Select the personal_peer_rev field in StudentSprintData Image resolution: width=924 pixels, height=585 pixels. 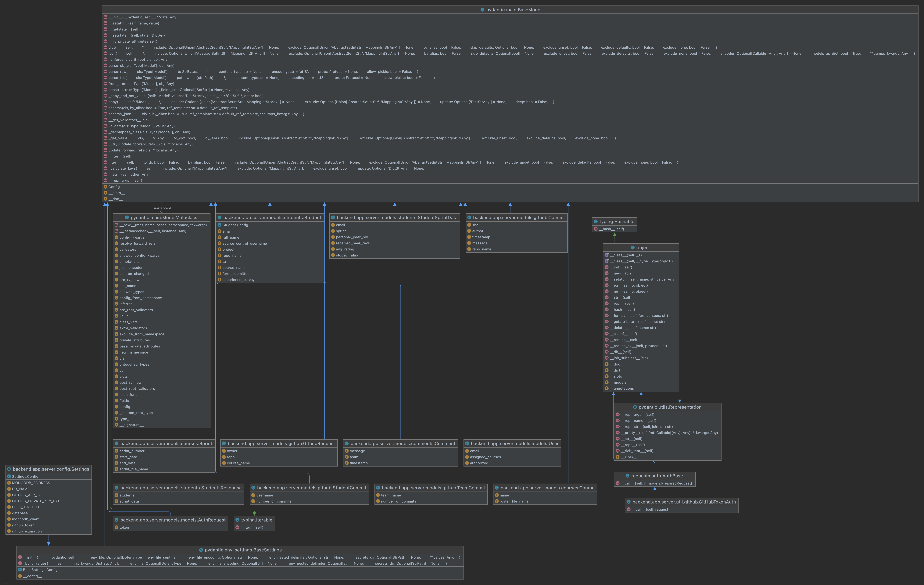coord(352,237)
